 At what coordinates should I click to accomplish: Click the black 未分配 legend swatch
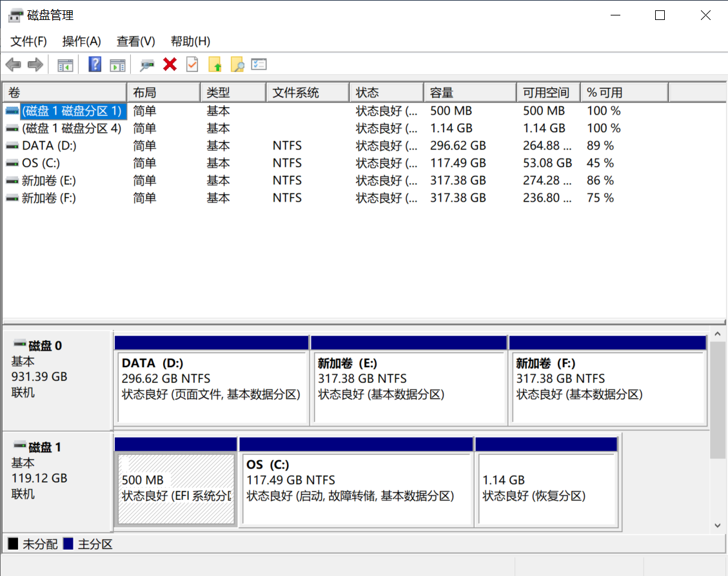(x=13, y=544)
